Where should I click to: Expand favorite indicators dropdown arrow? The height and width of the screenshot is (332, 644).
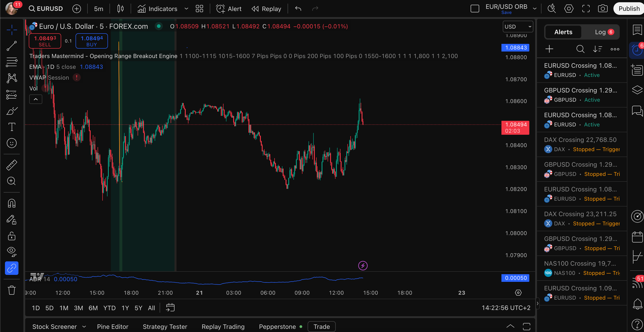point(186,9)
